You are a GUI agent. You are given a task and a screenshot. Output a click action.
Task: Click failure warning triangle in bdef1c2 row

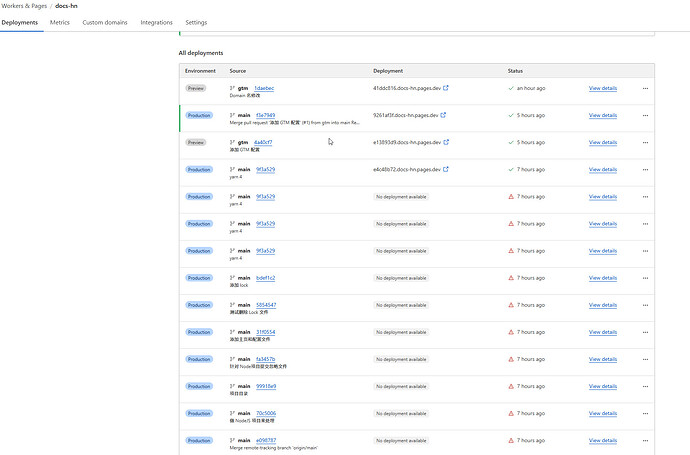pos(511,278)
